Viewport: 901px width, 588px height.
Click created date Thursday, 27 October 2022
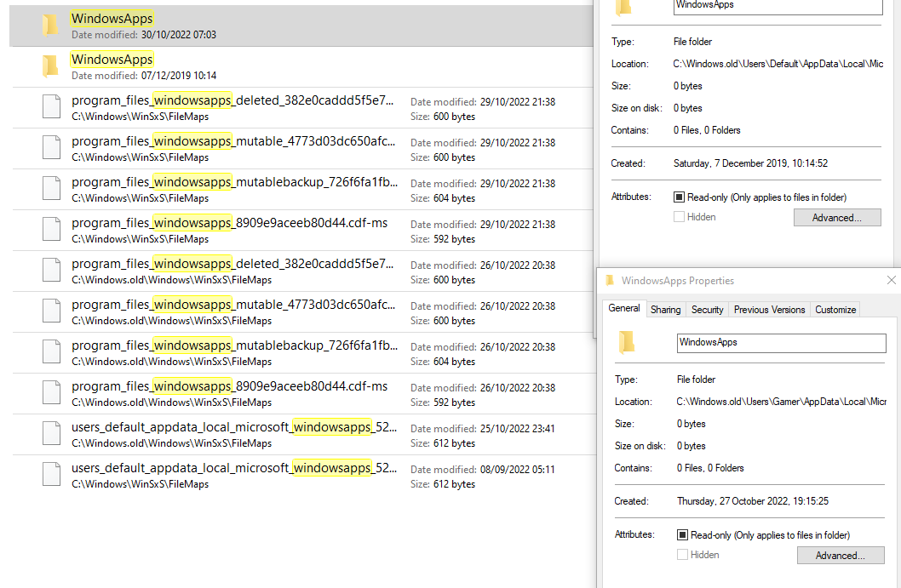tap(753, 500)
